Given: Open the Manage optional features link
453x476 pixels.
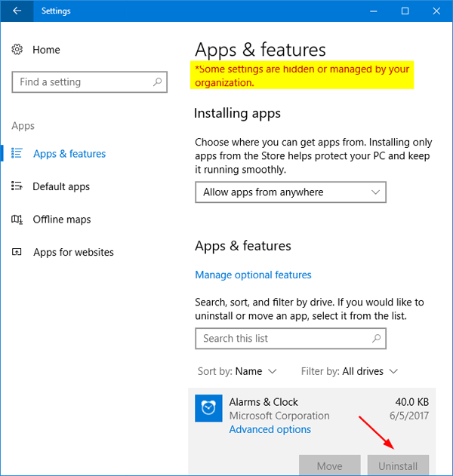Looking at the screenshot, I should [253, 275].
